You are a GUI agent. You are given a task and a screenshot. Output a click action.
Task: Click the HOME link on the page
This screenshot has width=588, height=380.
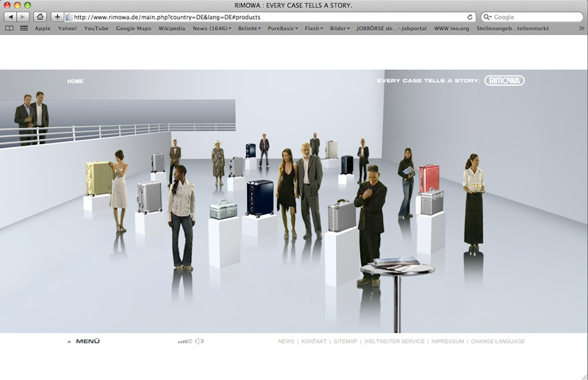coord(76,81)
